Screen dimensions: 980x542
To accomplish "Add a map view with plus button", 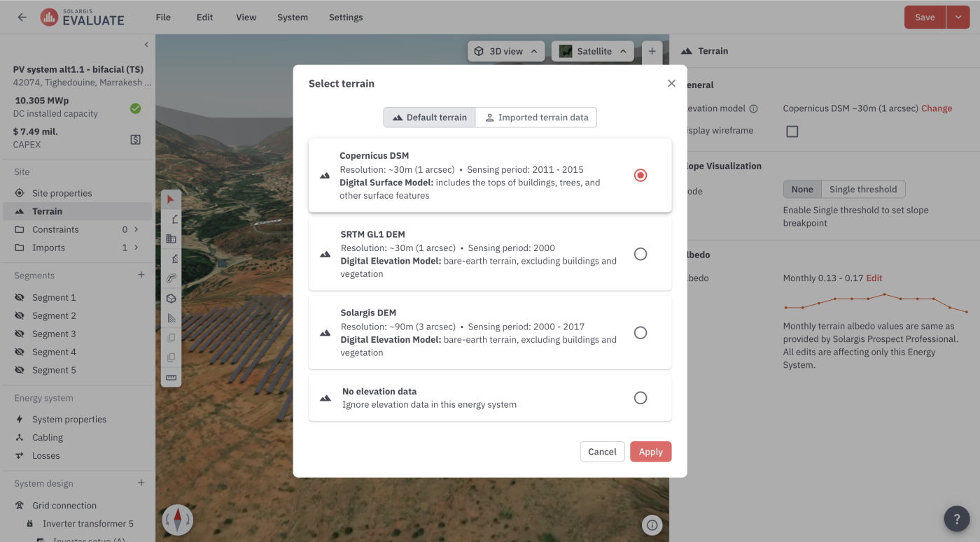I will 652,51.
